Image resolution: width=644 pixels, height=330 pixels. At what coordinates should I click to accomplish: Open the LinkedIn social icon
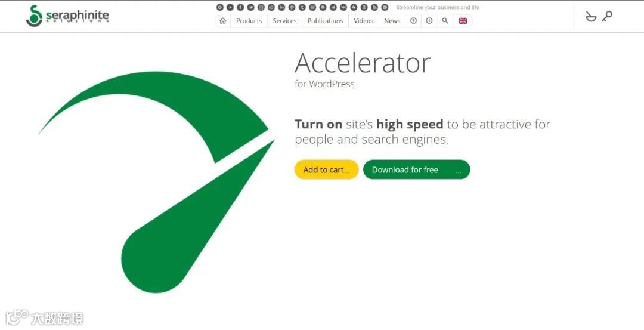pos(281,7)
